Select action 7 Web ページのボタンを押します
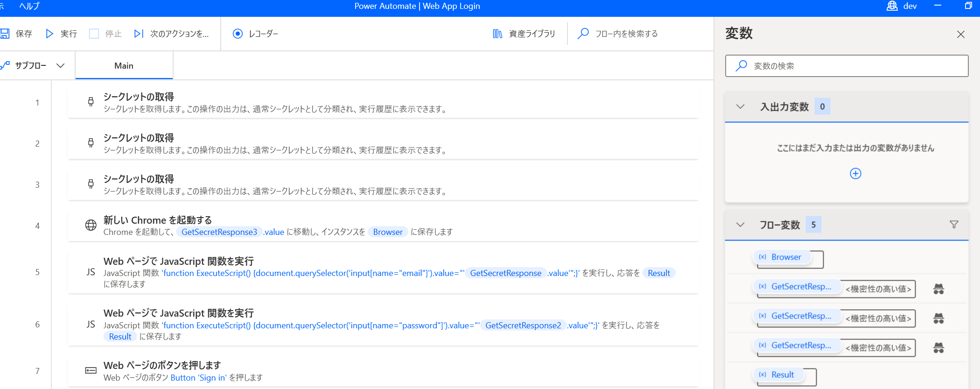Screen dimensions: 980x389 (383, 371)
